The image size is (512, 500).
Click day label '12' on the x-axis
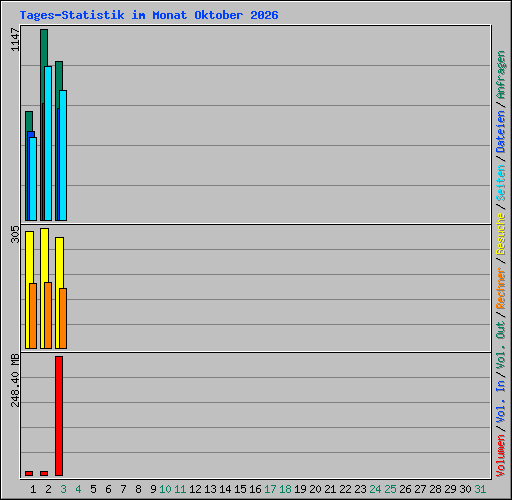pyautogui.click(x=195, y=489)
